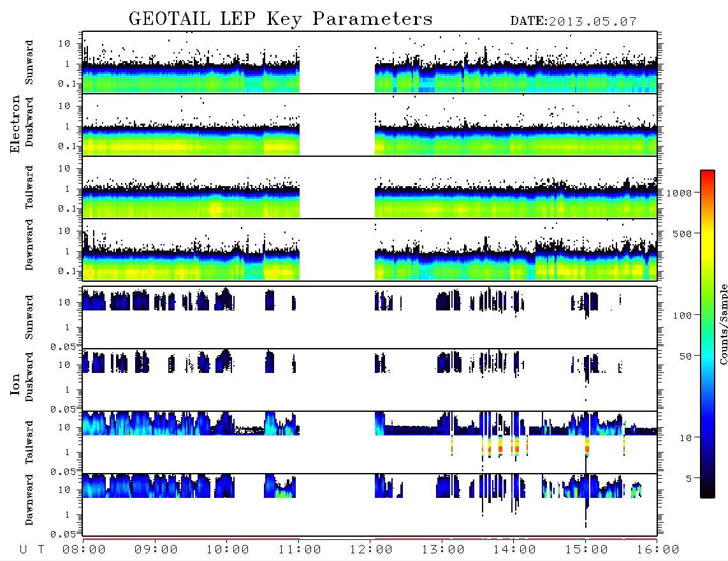Click the vertical 'Ion' group label
728x561 pixels.
coord(15,384)
